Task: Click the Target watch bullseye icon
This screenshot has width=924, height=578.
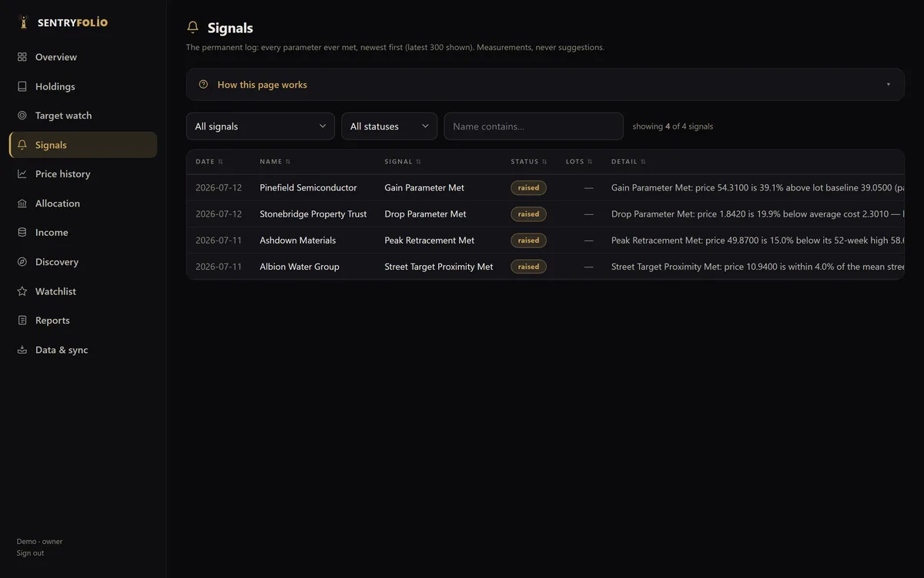Action: pos(22,116)
